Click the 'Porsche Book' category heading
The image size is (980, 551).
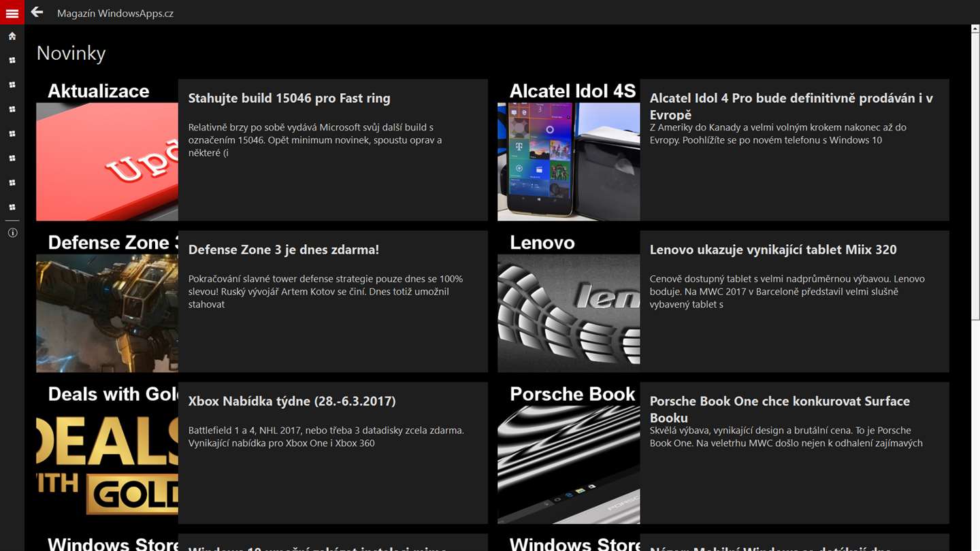[x=572, y=395]
